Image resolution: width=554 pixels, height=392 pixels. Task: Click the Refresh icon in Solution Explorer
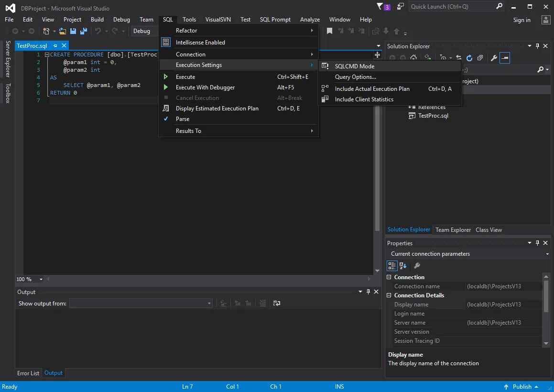point(469,58)
